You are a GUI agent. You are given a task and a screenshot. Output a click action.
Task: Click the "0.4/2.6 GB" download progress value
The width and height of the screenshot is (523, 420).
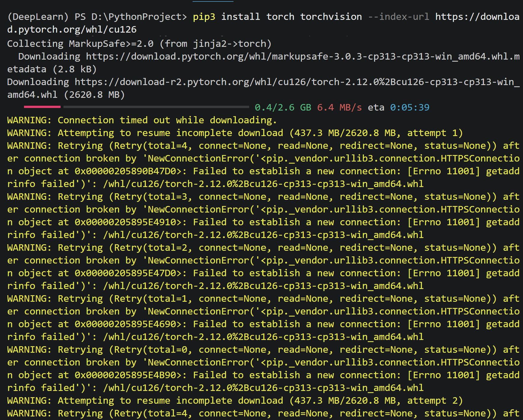click(x=283, y=108)
